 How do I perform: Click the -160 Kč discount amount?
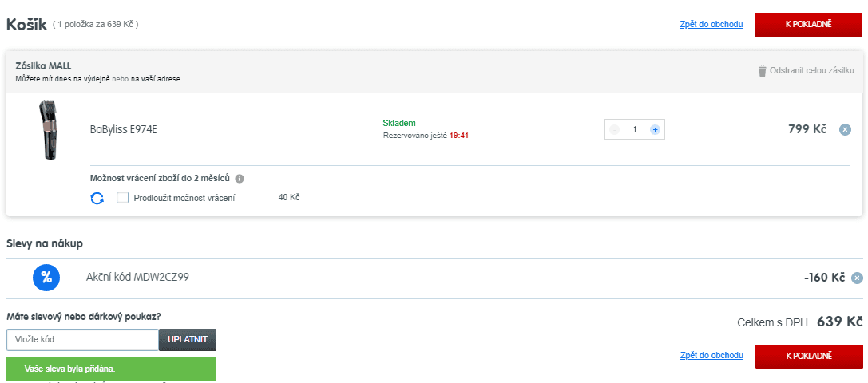[x=824, y=278]
